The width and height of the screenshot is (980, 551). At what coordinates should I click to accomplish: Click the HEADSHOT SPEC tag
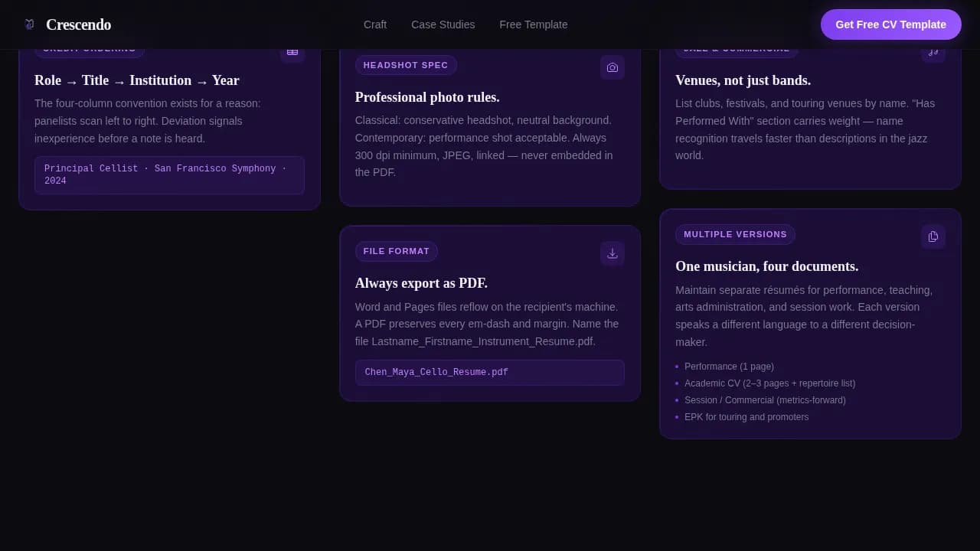tap(406, 65)
